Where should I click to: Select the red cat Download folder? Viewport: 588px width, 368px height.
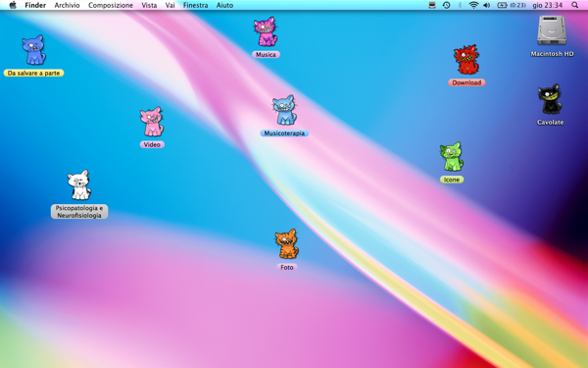pyautogui.click(x=466, y=60)
